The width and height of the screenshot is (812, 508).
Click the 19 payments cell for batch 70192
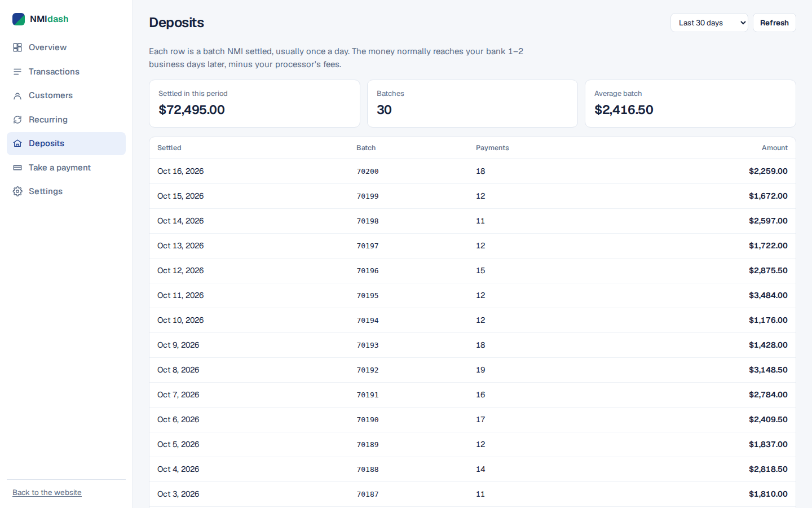480,370
